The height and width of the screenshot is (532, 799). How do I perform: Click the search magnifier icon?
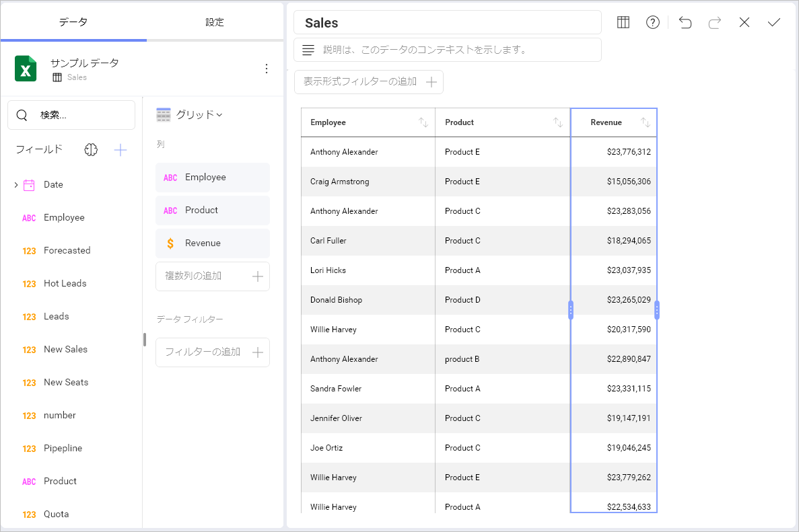coord(22,115)
